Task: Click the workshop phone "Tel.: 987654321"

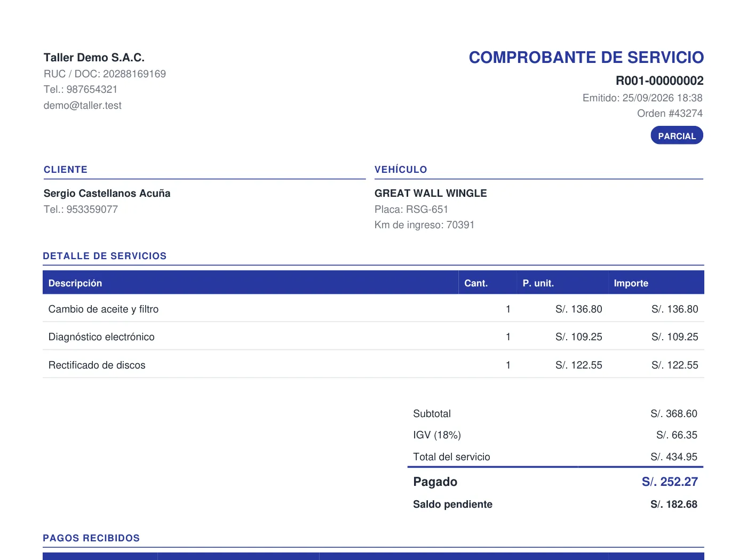Action: coord(81,89)
